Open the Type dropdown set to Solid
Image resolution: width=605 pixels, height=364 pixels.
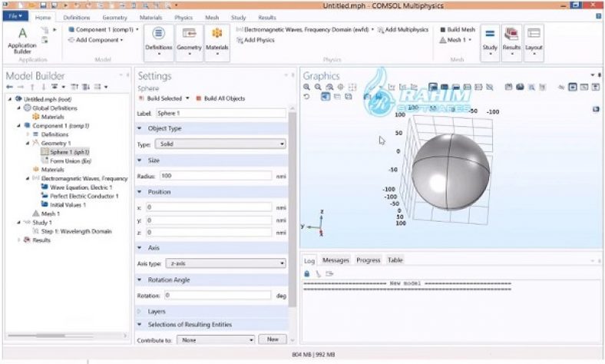point(220,144)
